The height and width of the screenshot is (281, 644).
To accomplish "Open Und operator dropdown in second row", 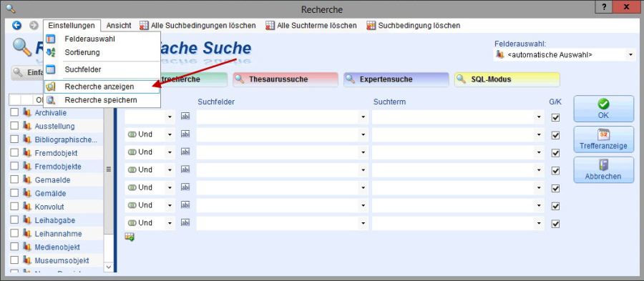I will tap(170, 134).
